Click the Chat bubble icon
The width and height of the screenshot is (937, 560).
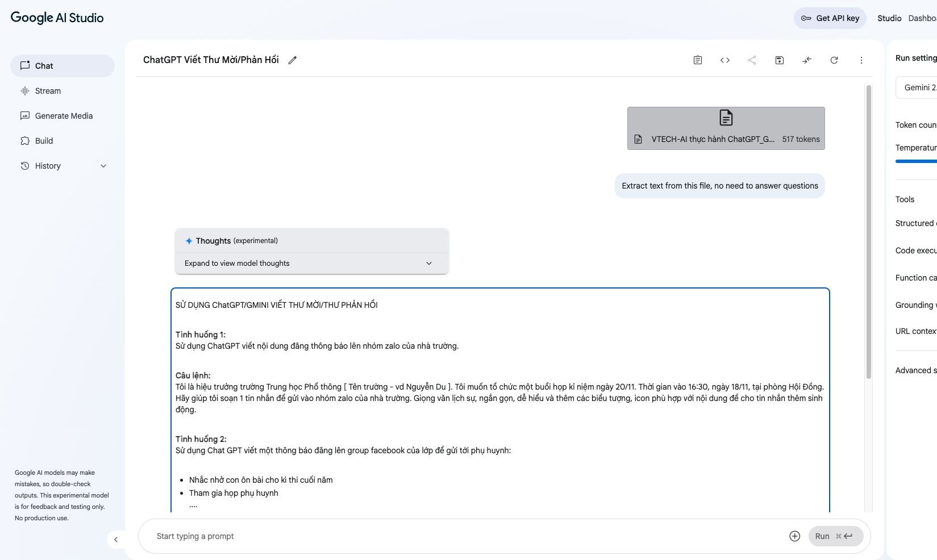(x=25, y=65)
